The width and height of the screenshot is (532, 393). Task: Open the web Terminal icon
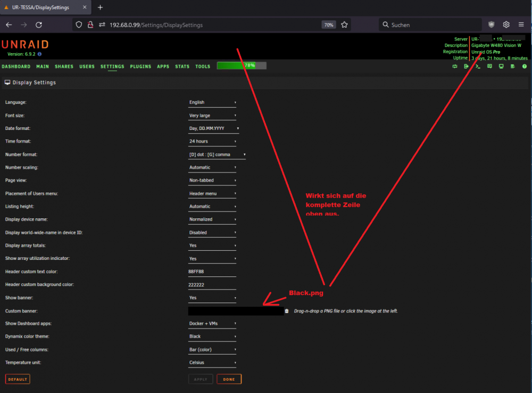[x=478, y=66]
